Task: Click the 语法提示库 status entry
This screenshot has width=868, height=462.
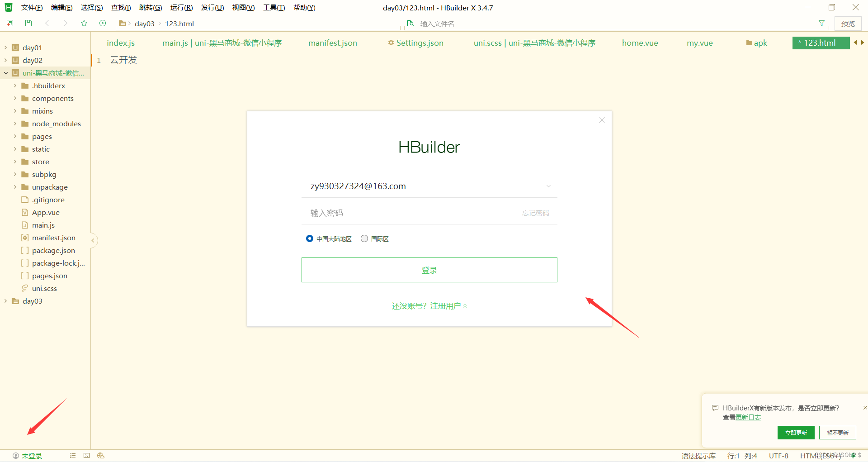Action: pos(698,456)
